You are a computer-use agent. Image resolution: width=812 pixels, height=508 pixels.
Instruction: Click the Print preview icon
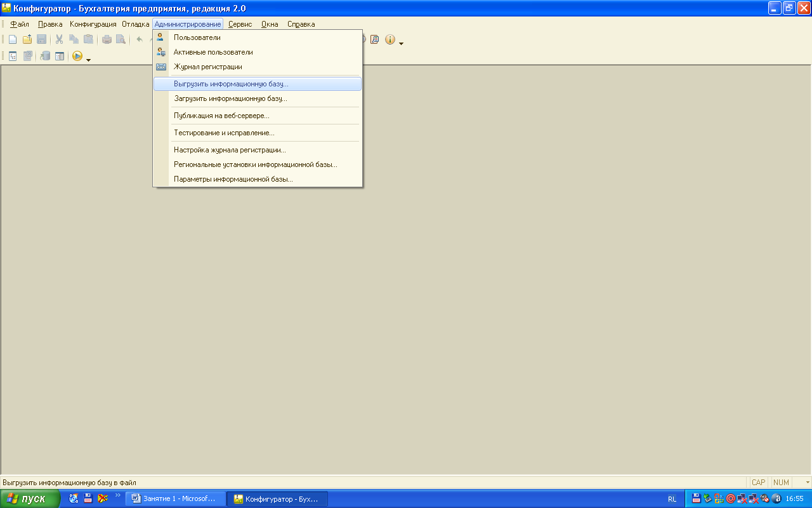pos(121,39)
